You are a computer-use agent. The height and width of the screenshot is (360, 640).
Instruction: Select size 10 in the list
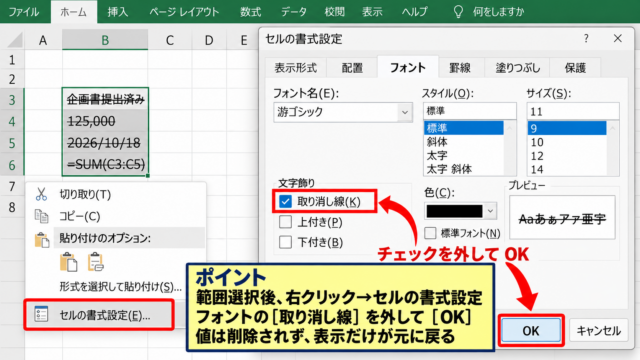(x=567, y=142)
